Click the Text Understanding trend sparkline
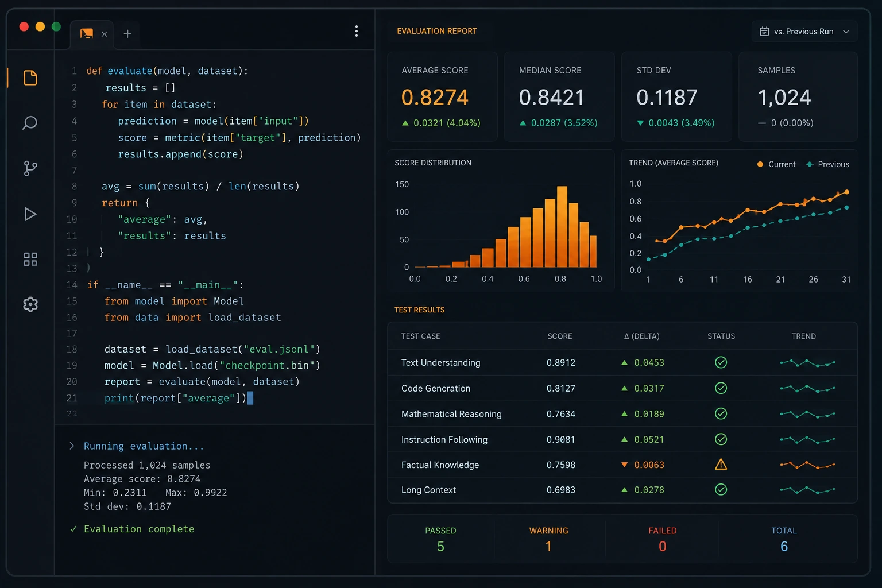Screen dimensions: 882x588 (807, 363)
